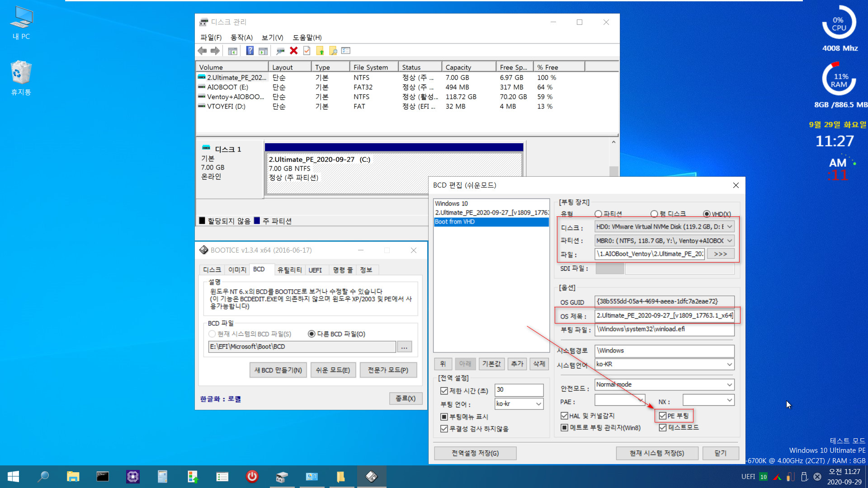Open the command prompt taskbar icon
The width and height of the screenshot is (868, 488).
103,476
